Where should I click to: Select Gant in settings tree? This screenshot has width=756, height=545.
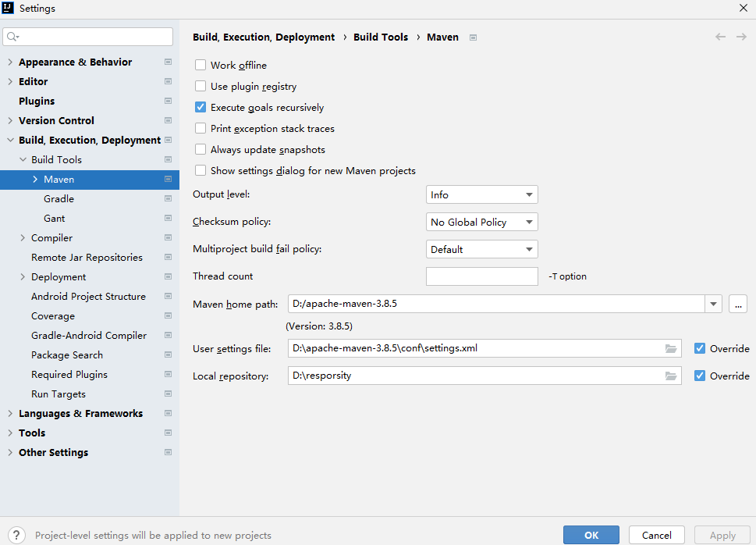coord(55,218)
